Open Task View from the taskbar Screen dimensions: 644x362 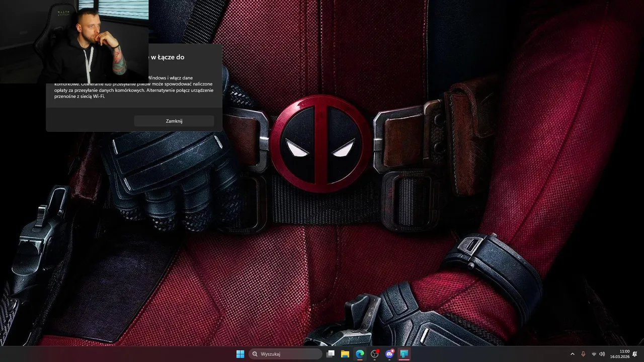[331, 354]
